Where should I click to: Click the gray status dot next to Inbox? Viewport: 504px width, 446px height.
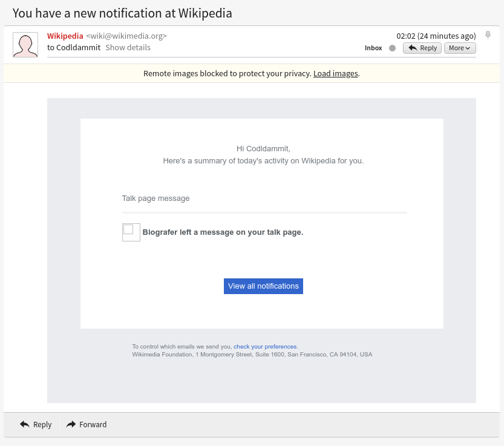pyautogui.click(x=392, y=48)
